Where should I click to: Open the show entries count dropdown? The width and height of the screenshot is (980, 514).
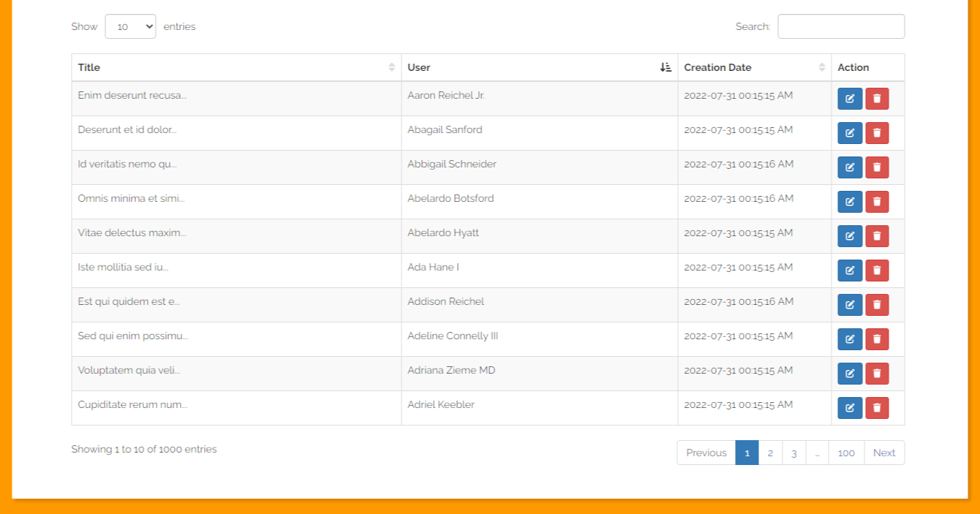coord(130,26)
